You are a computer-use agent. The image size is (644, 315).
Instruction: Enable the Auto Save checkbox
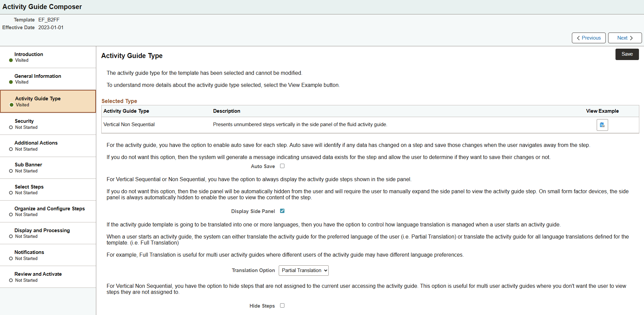(282, 166)
